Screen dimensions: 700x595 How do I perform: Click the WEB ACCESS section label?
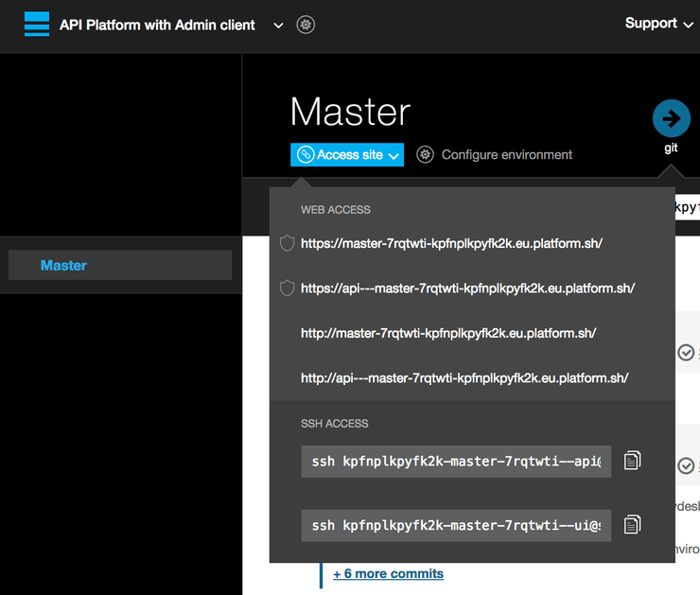[336, 210]
